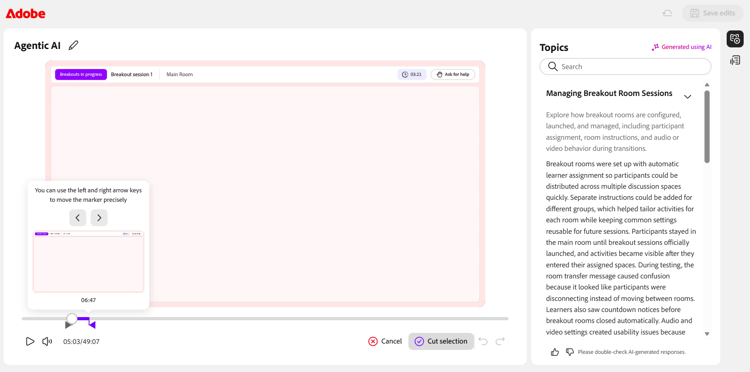This screenshot has height=372, width=750.
Task: Click the Topics scrollbar down arrow
Action: click(707, 334)
